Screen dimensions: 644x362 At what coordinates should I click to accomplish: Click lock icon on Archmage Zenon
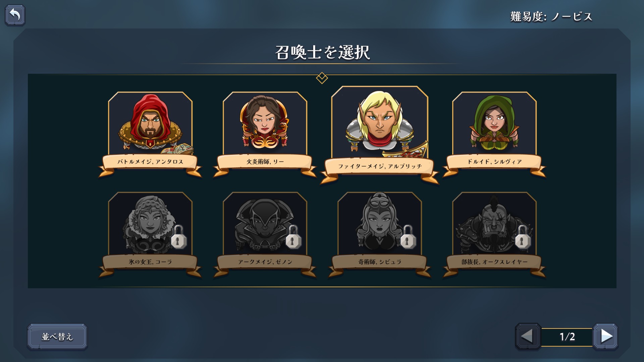[293, 237]
